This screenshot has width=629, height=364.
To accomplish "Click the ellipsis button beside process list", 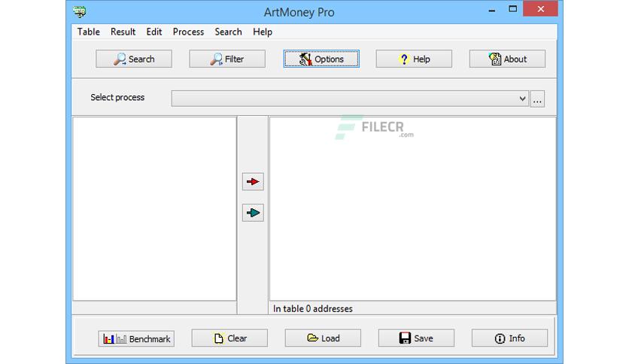I will click(537, 99).
